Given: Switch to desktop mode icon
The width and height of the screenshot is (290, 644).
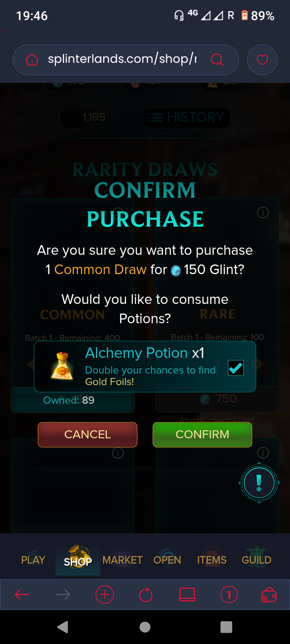Looking at the screenshot, I should (x=187, y=594).
